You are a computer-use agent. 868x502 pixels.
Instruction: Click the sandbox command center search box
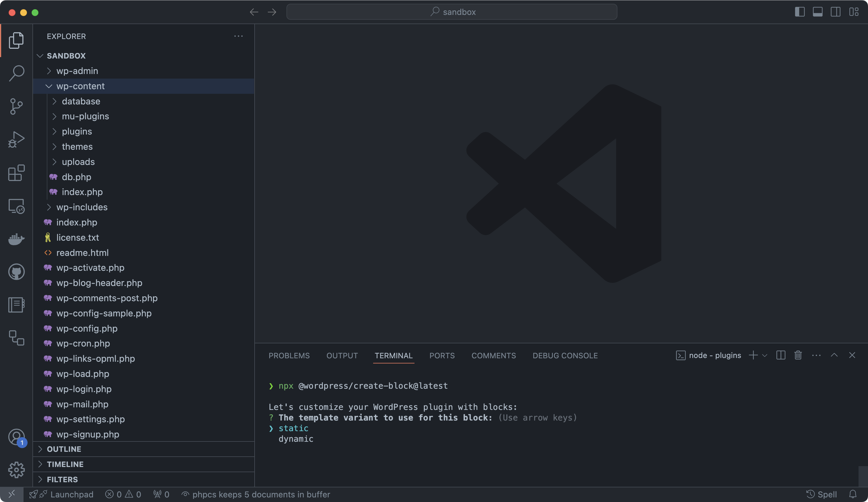tap(452, 12)
